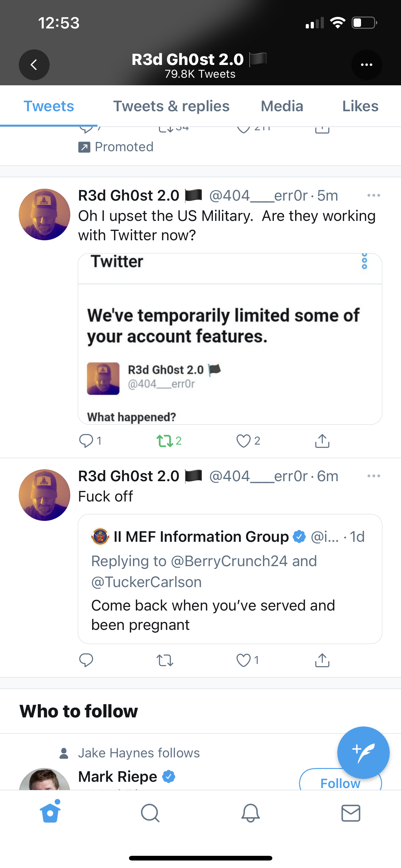
Task: Reply to the US Military tweet
Action: click(x=86, y=441)
